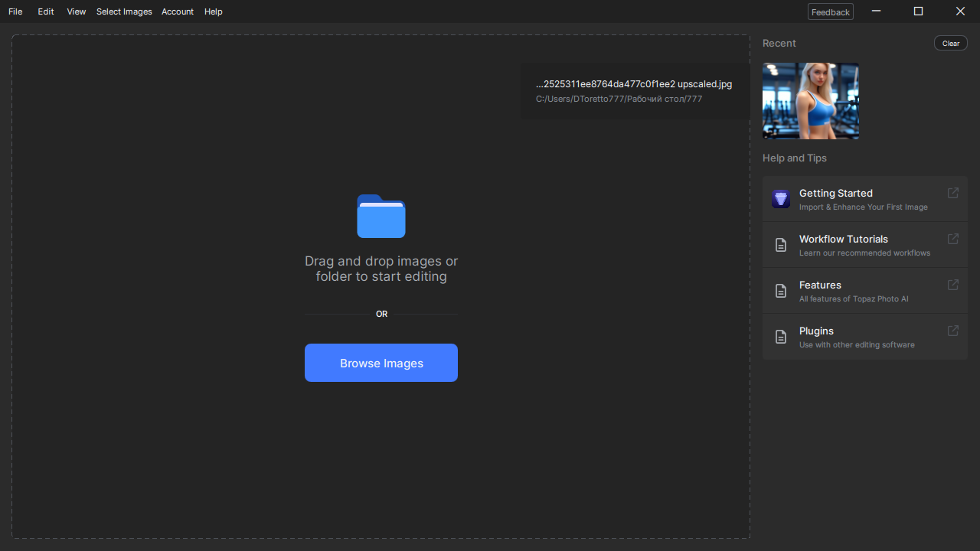The width and height of the screenshot is (980, 551).
Task: Clear the Recent images list
Action: click(x=951, y=43)
